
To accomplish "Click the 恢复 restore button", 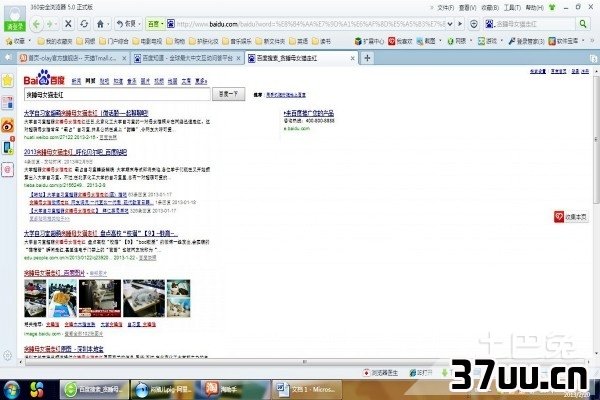I will (x=127, y=24).
